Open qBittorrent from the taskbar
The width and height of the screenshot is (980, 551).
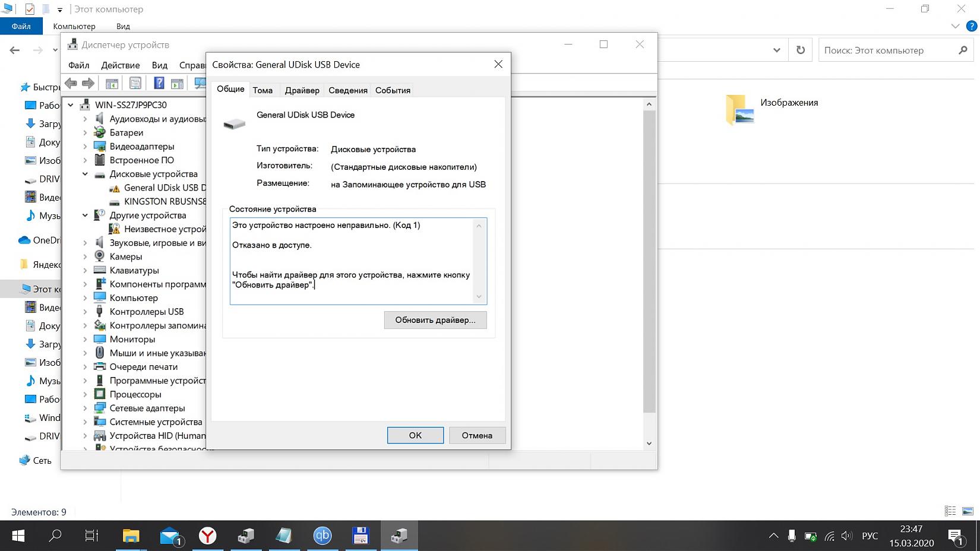click(322, 536)
